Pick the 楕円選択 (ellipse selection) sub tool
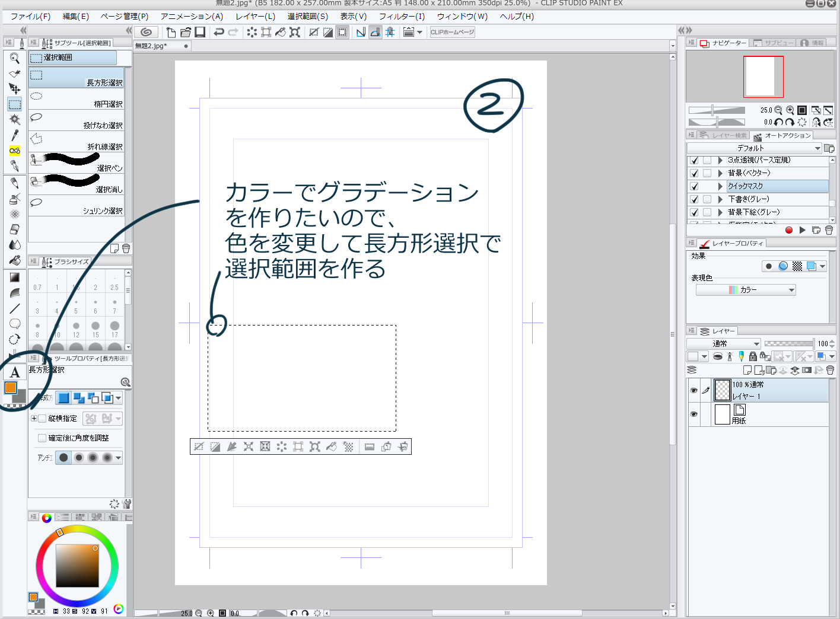The width and height of the screenshot is (840, 619). (76, 98)
